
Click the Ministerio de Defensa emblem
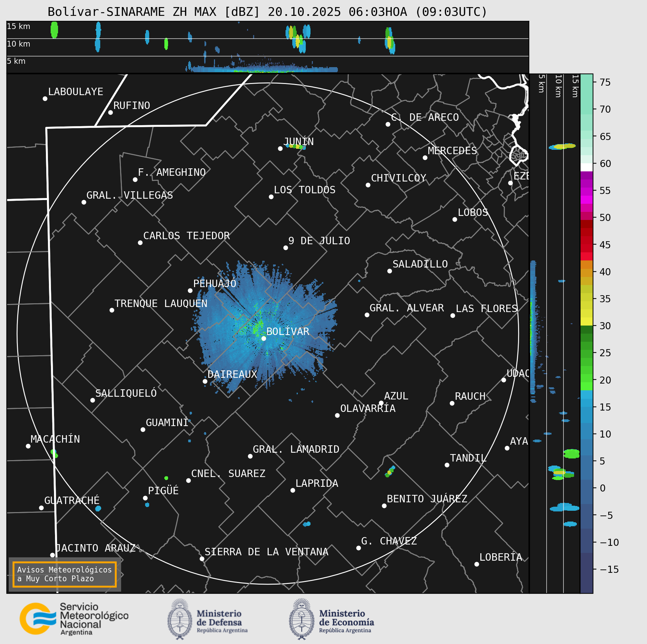[180, 619]
